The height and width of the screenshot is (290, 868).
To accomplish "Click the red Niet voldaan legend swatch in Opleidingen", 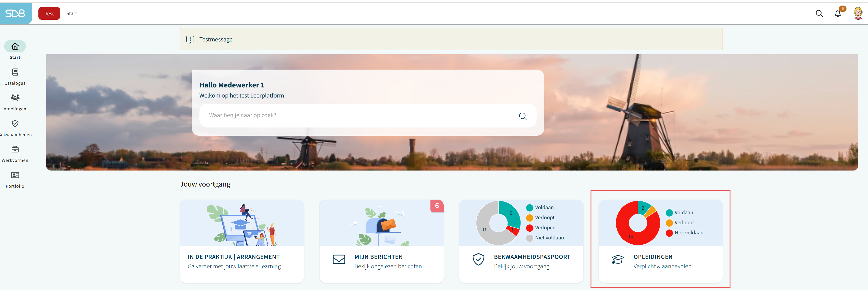I will point(669,233).
